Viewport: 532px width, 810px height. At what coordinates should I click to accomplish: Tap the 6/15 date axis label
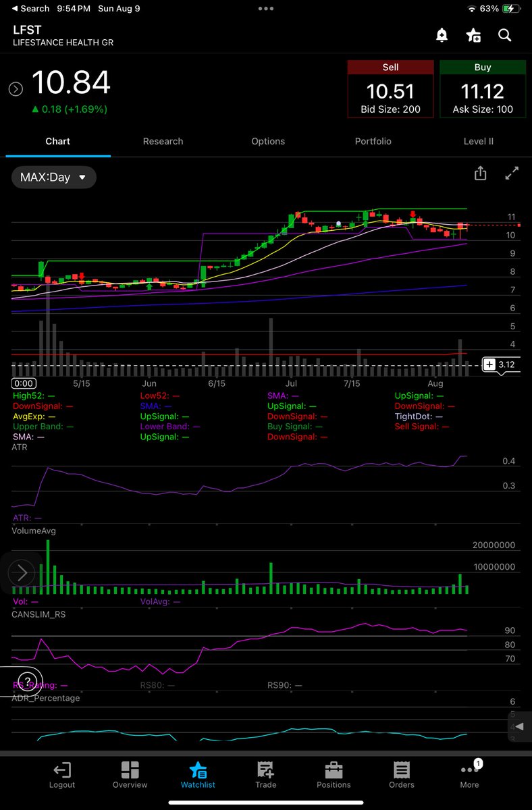coord(216,383)
